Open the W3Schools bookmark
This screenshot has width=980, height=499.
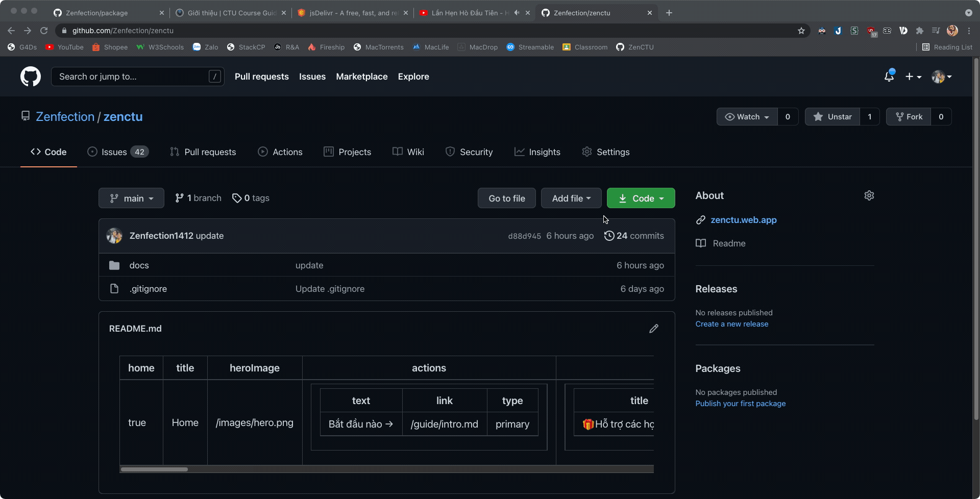tap(160, 47)
